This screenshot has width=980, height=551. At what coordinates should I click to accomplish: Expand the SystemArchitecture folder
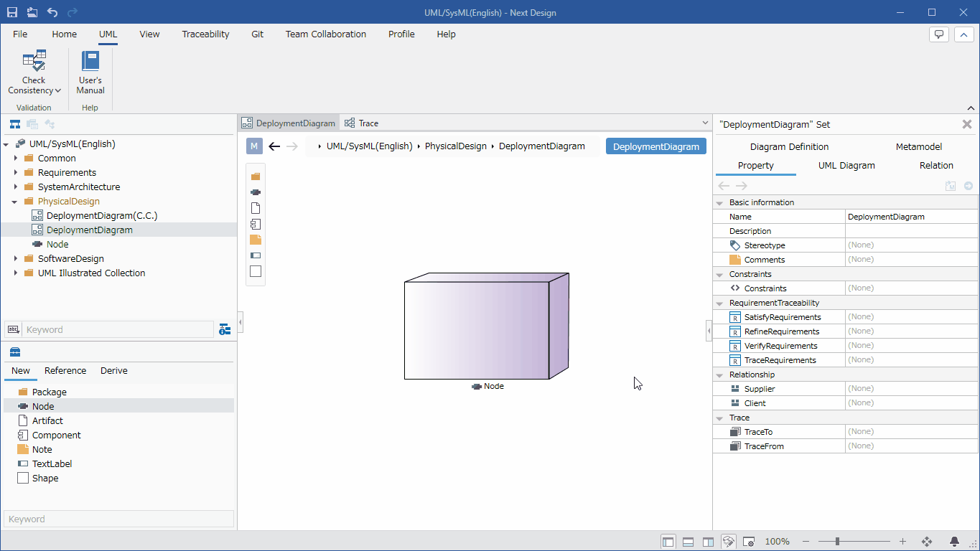tap(16, 187)
